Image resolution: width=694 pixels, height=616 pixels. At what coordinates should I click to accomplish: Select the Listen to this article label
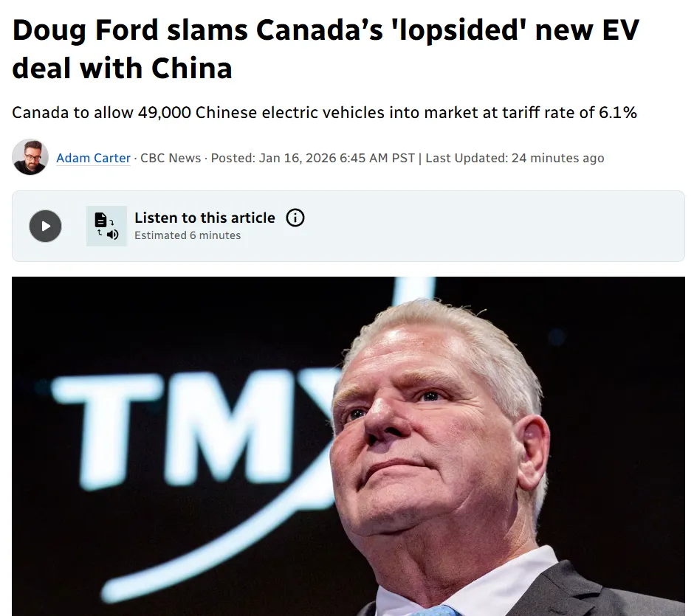pos(205,218)
